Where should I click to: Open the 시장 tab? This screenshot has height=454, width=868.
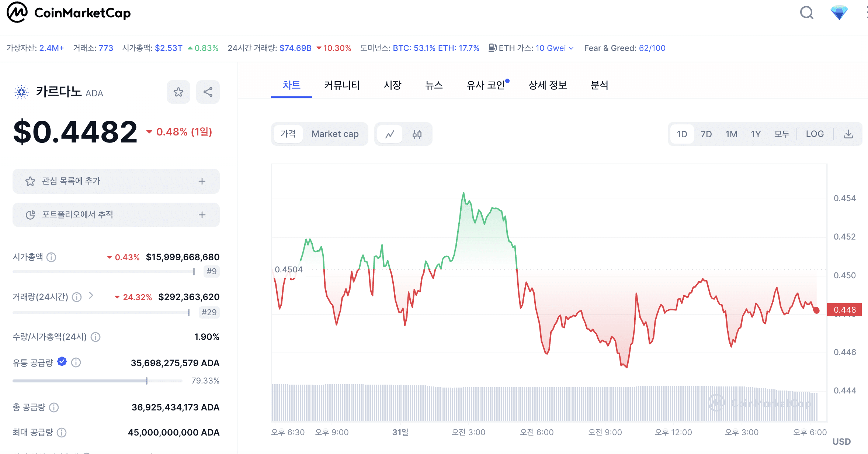(392, 85)
